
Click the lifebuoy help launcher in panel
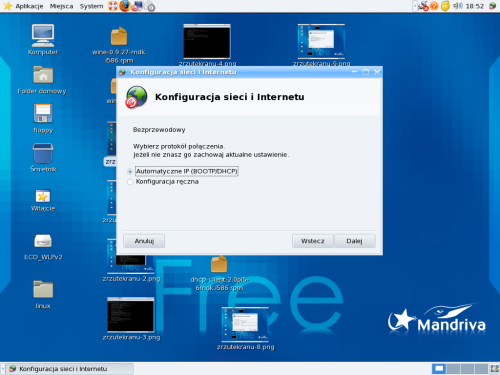(x=113, y=6)
